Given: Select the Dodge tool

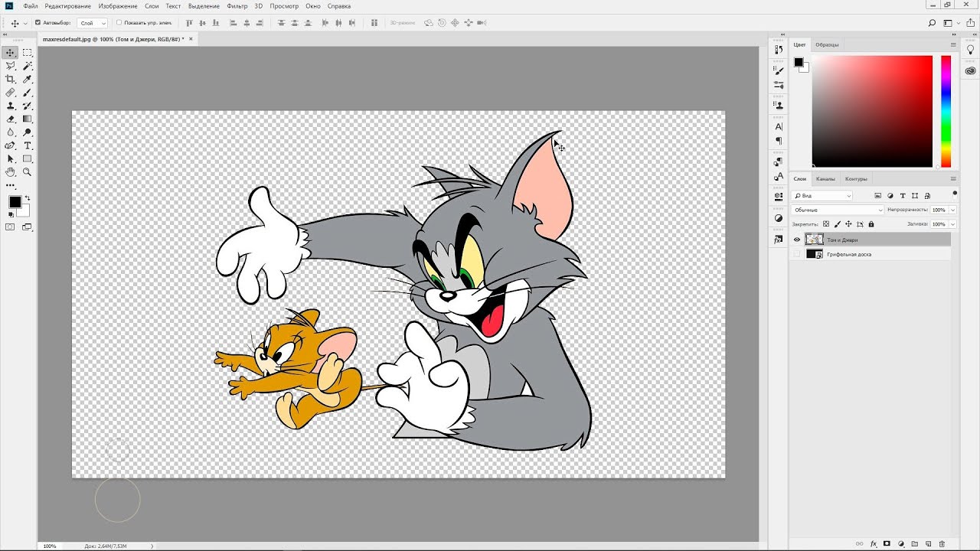Looking at the screenshot, I should [28, 132].
